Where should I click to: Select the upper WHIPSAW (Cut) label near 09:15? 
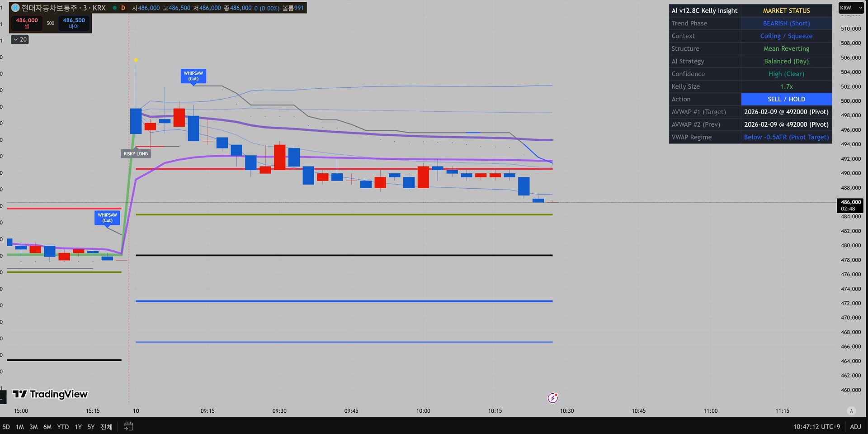(193, 76)
